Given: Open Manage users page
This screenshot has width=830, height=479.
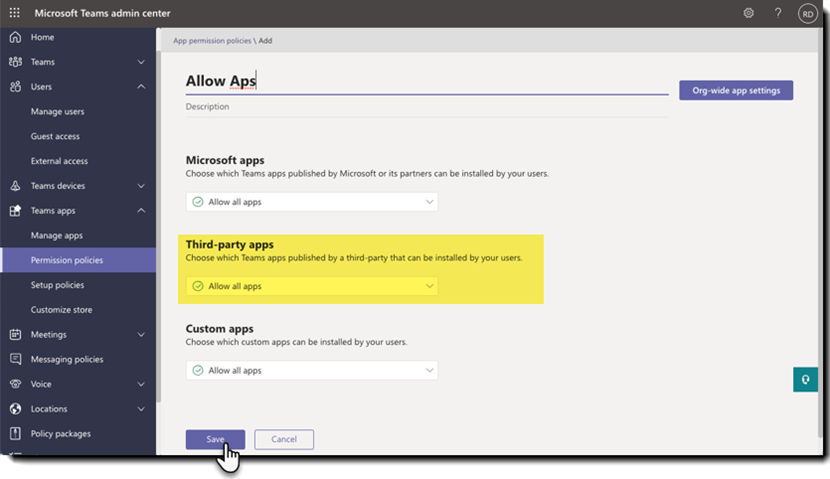Looking at the screenshot, I should coord(57,112).
